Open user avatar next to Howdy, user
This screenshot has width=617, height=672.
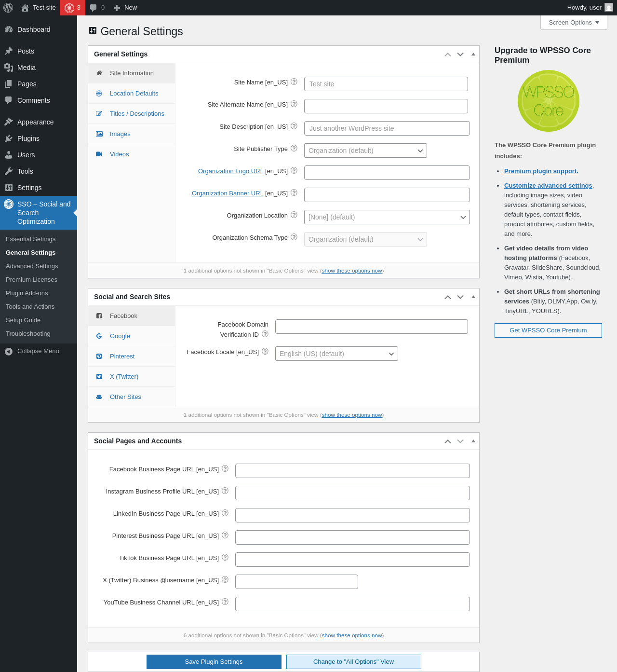click(x=609, y=7)
